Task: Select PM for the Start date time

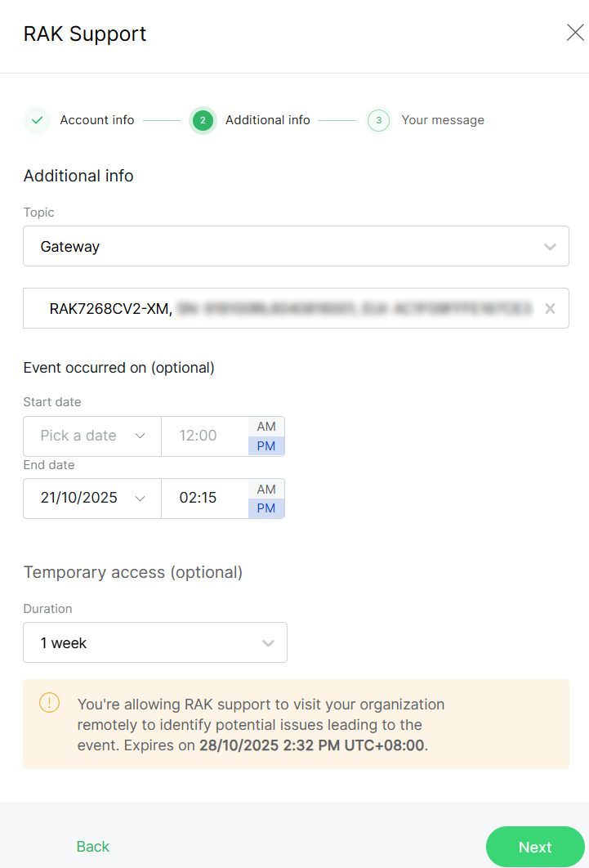Action: pyautogui.click(x=266, y=445)
